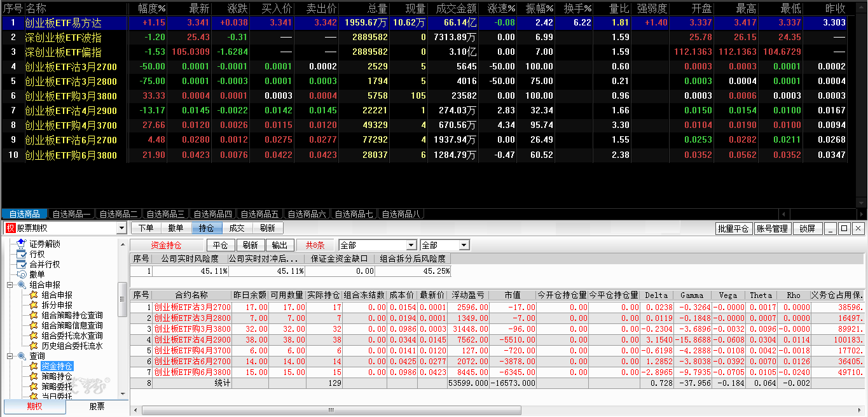Click the star icon beside 历史组合委托流水
Screen dimensions: 868x417
(34, 346)
